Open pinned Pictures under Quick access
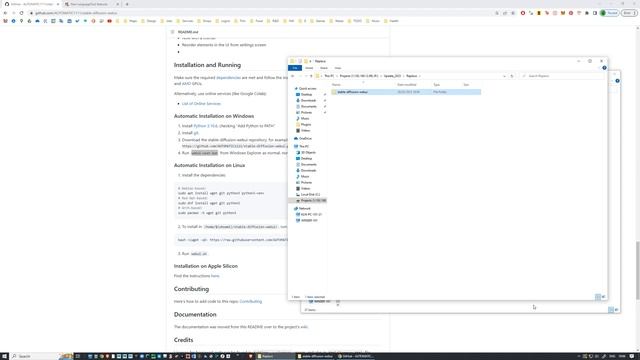Viewport: 640px width, 360px height. 306,112
